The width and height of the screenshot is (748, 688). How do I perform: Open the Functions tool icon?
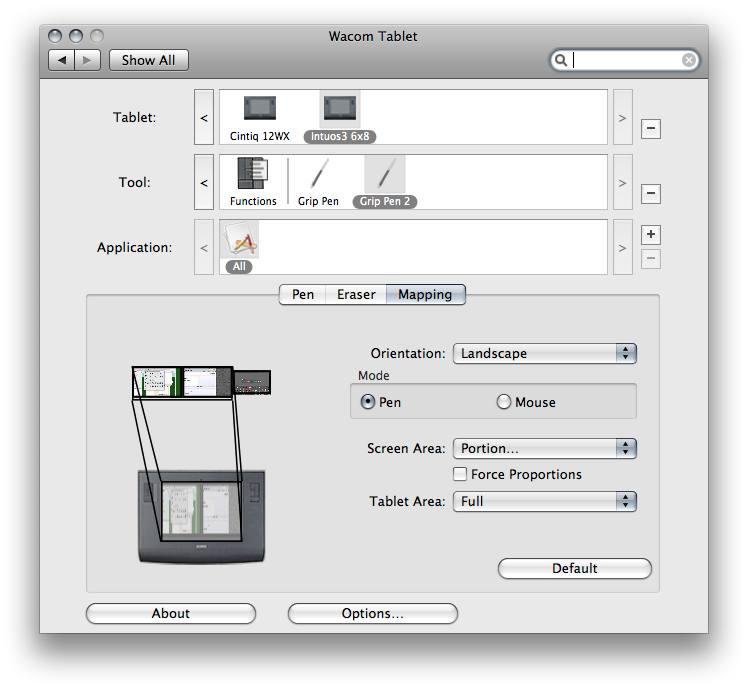click(x=253, y=174)
